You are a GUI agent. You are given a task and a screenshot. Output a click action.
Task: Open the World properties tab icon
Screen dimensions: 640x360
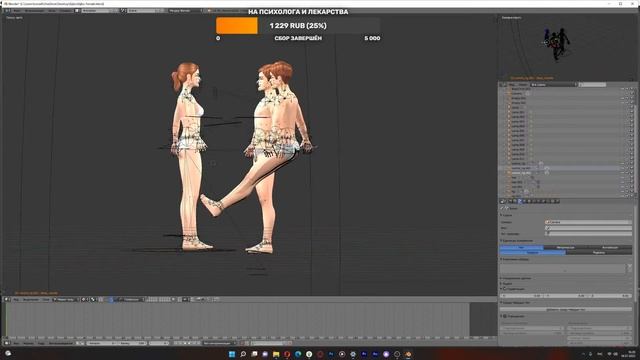coord(524,201)
